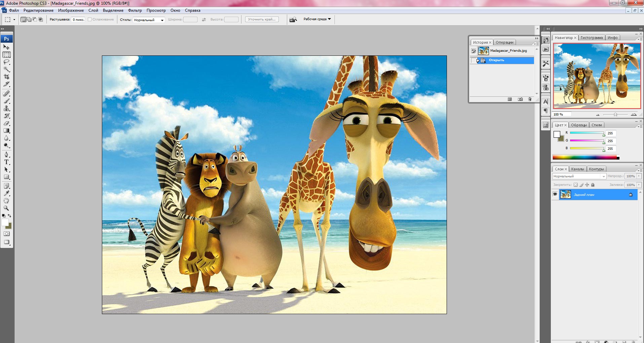The image size is (644, 343).
Task: Select the Zoom tool
Action: (6, 208)
